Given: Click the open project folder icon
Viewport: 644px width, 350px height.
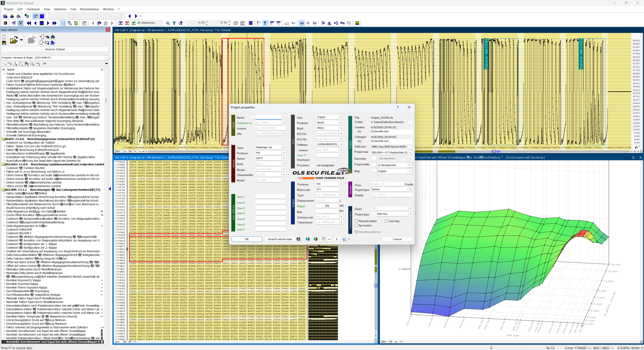Looking at the screenshot, I should click(x=14, y=40).
